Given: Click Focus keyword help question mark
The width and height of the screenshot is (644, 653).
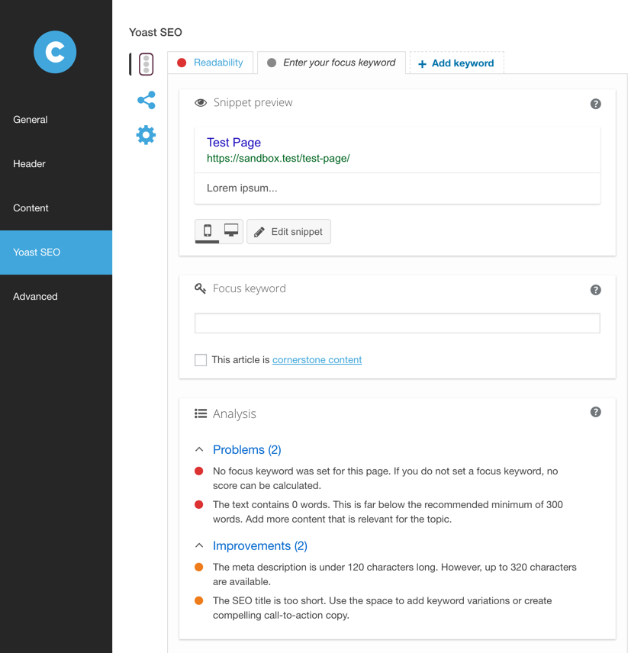Looking at the screenshot, I should pos(596,290).
